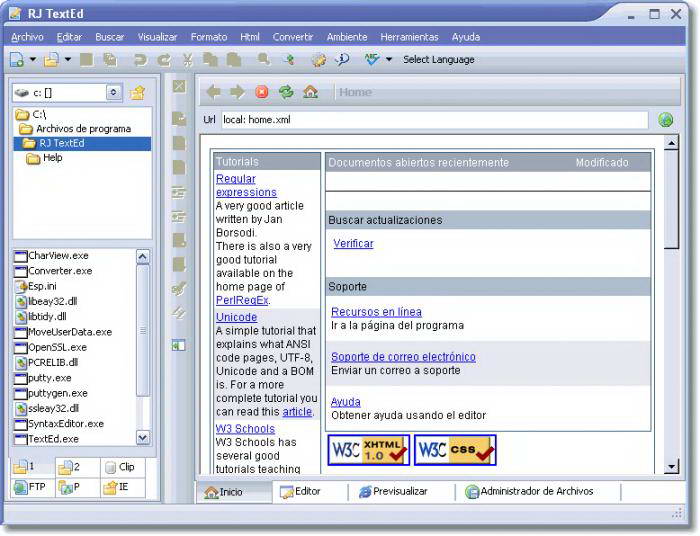The image size is (700, 536).
Task: Click the Open file folder icon
Action: [51, 59]
